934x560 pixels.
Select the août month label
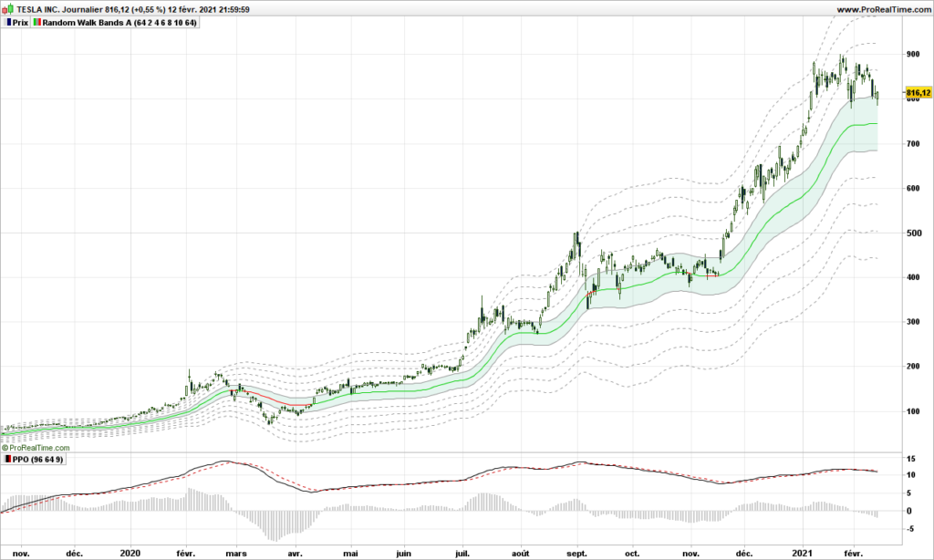click(521, 553)
